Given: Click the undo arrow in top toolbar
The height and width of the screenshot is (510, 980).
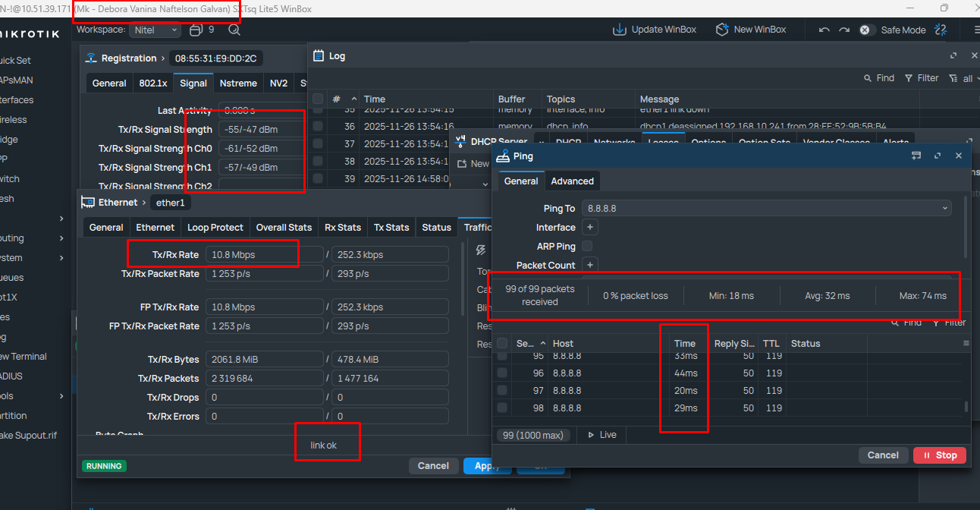Looking at the screenshot, I should 825,30.
